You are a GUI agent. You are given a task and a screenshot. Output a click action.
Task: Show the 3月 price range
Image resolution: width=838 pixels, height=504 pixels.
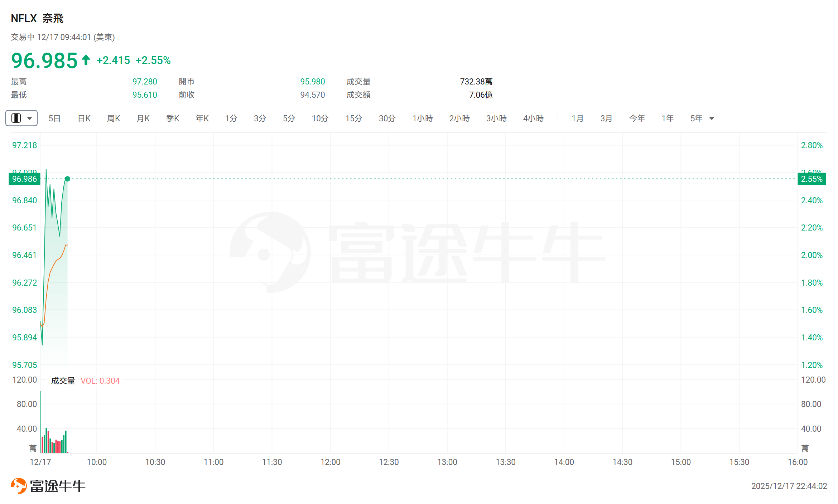click(x=606, y=118)
